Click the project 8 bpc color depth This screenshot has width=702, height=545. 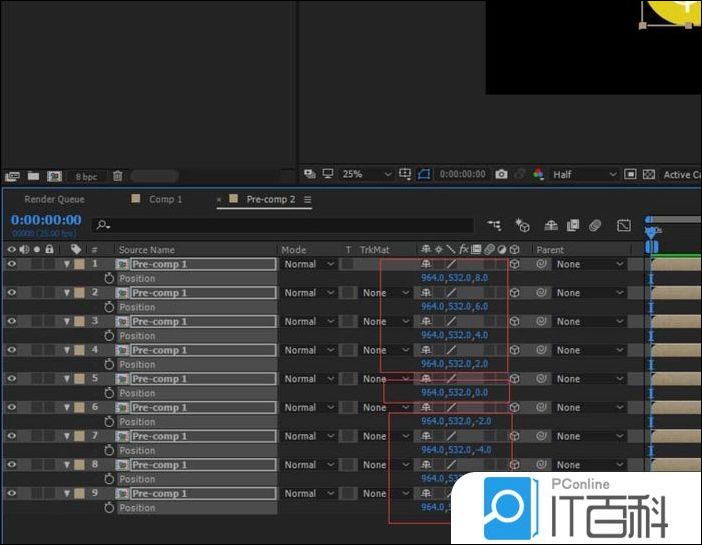[x=86, y=176]
